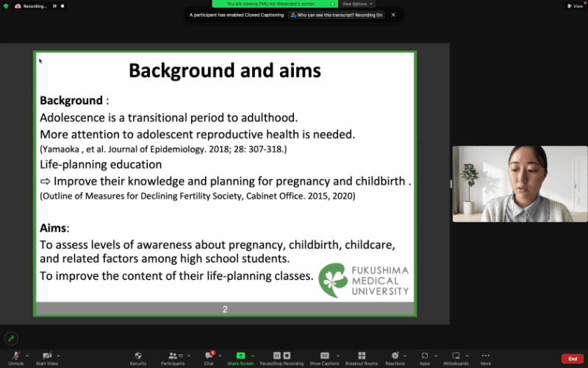Click the red End meeting button

pos(571,358)
